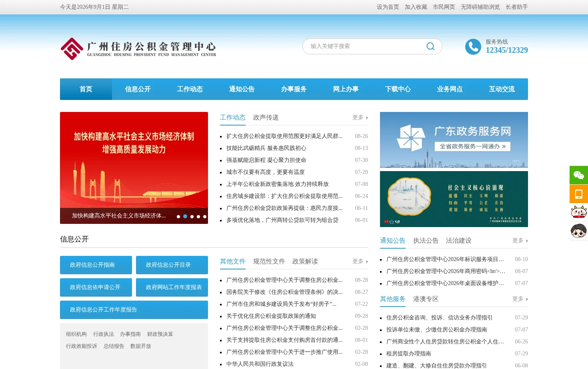Screen dimensions: 588x369
Task: Open the 首页 navigation item
Action: point(86,89)
